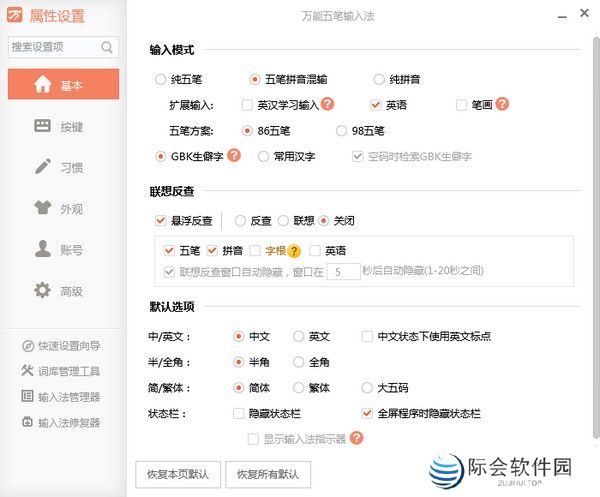Click the repair icon of 输入法修复器
Image resolution: width=600 pixels, height=497 pixels.
[x=28, y=422]
